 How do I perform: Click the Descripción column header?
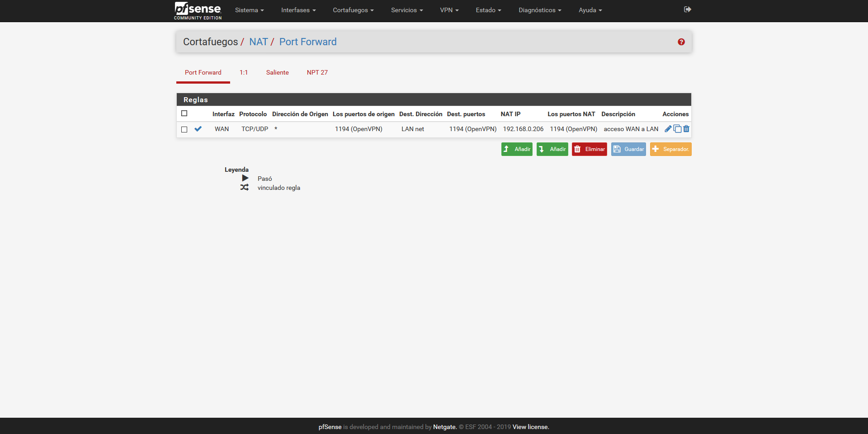point(618,114)
